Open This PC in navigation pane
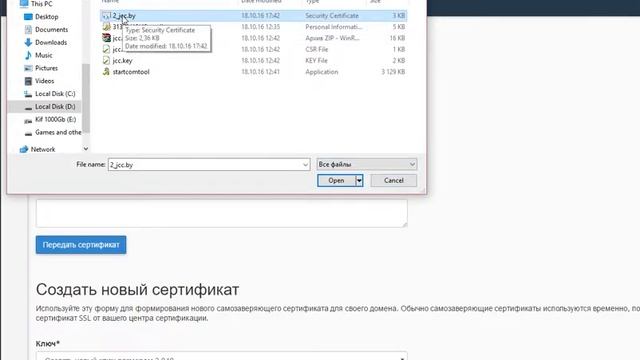Screen dimensions: 640x360 [41, 4]
